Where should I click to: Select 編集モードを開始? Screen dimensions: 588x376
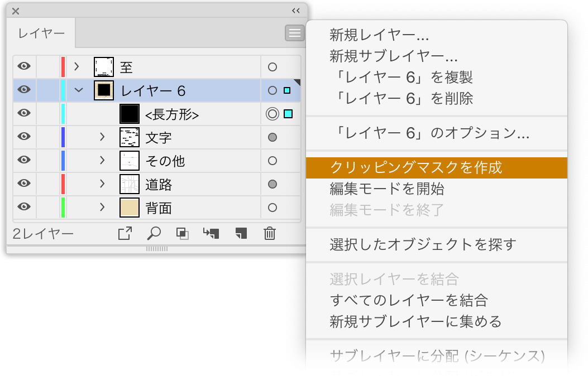(x=386, y=189)
